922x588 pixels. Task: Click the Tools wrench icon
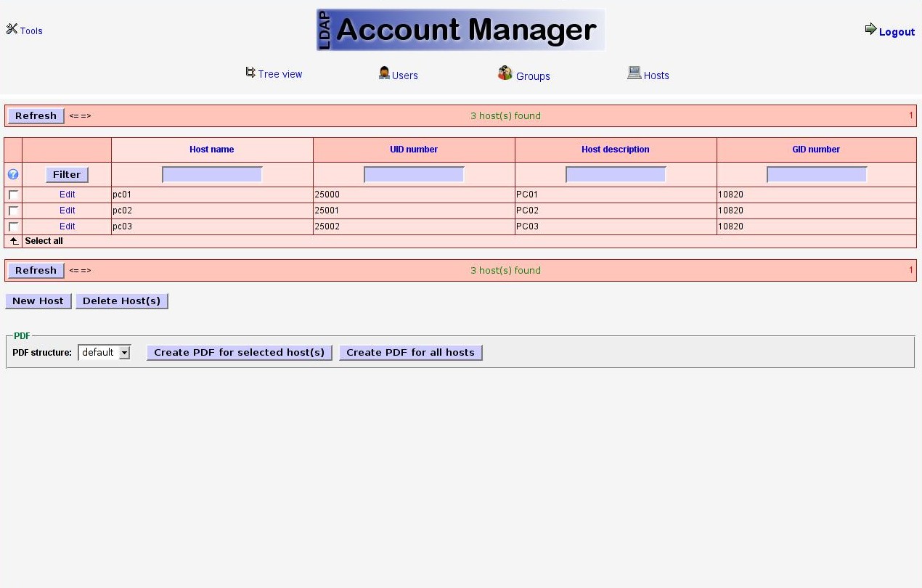(x=12, y=29)
